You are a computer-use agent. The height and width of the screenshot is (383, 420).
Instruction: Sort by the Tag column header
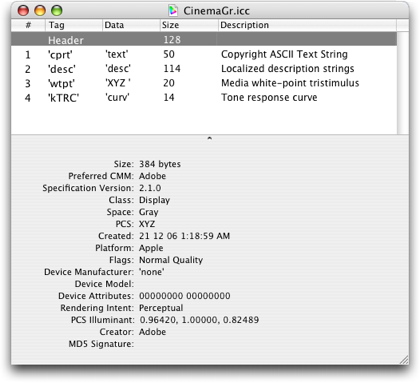74,25
